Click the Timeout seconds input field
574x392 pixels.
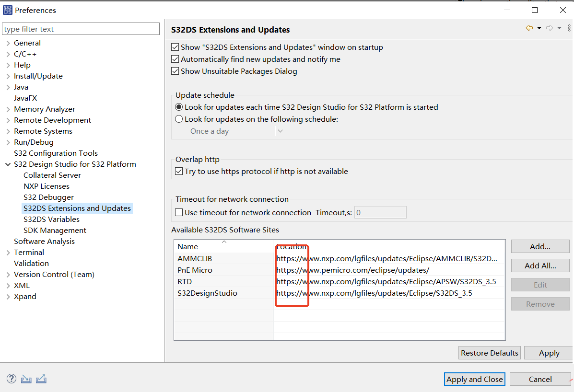(380, 212)
